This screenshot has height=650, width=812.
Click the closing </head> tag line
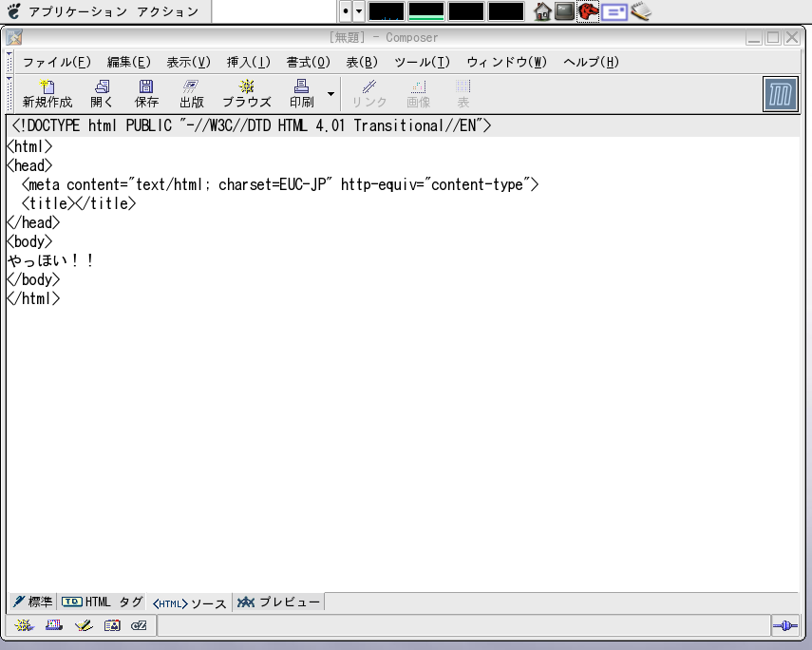tap(33, 222)
